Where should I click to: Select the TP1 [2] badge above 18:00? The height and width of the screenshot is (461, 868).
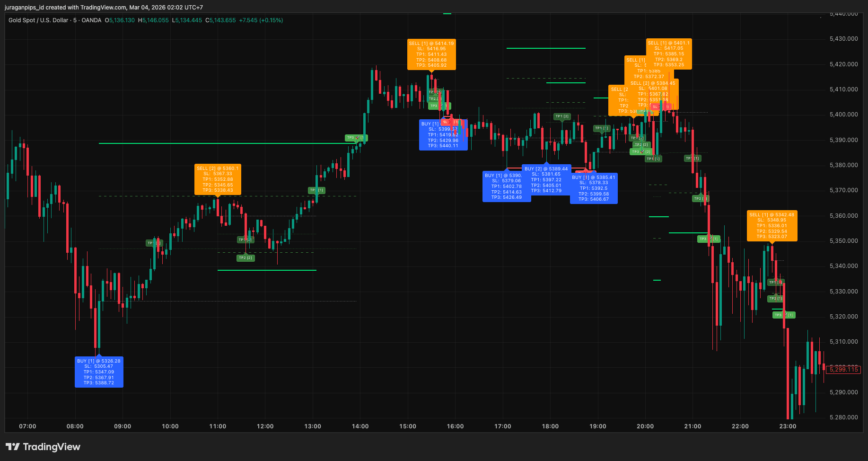pyautogui.click(x=562, y=116)
